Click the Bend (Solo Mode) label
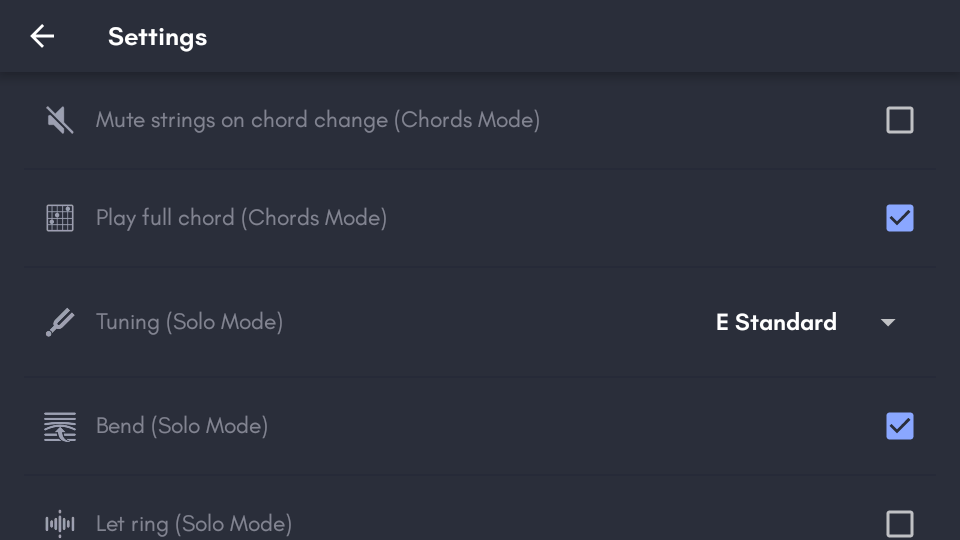This screenshot has height=540, width=960. (181, 426)
